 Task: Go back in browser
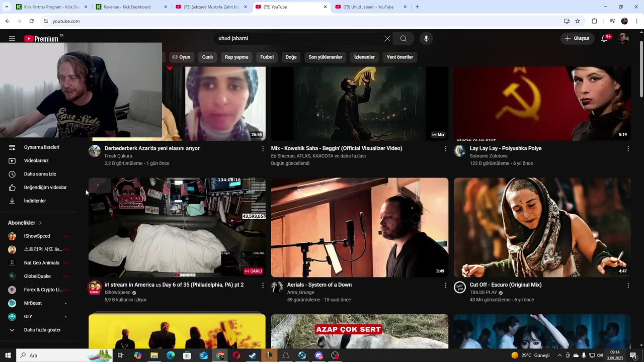(x=7, y=21)
